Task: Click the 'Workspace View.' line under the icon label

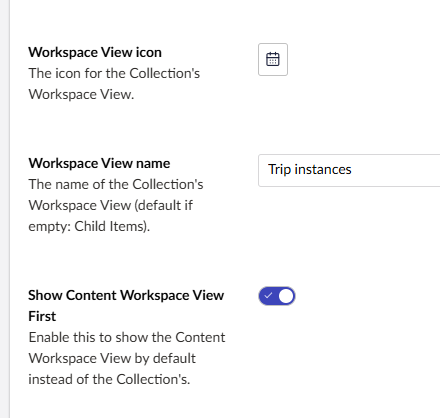Action: point(81,94)
